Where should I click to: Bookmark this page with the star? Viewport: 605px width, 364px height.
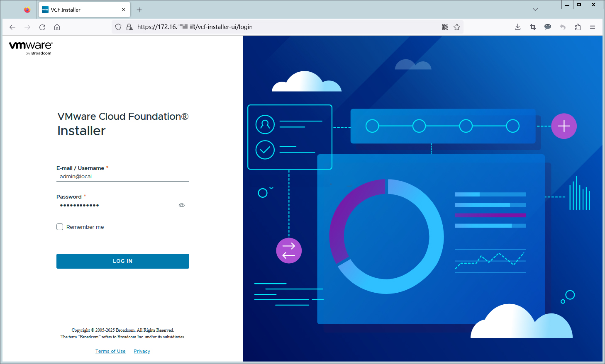(457, 27)
